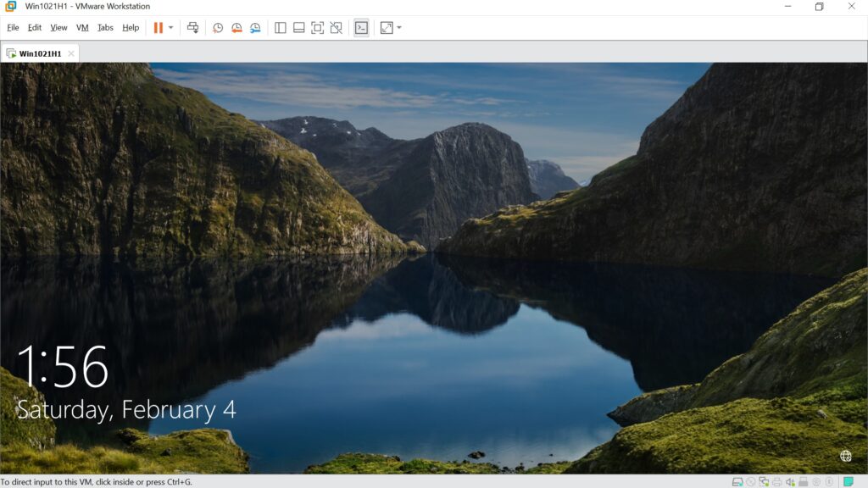Click the network adapter status icon
868x488 pixels.
pyautogui.click(x=764, y=481)
